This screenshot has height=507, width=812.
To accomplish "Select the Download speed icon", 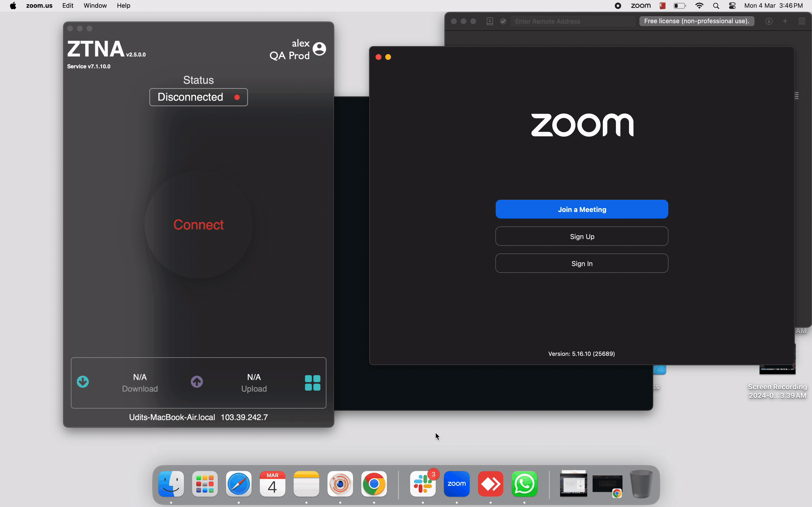I will (x=83, y=382).
